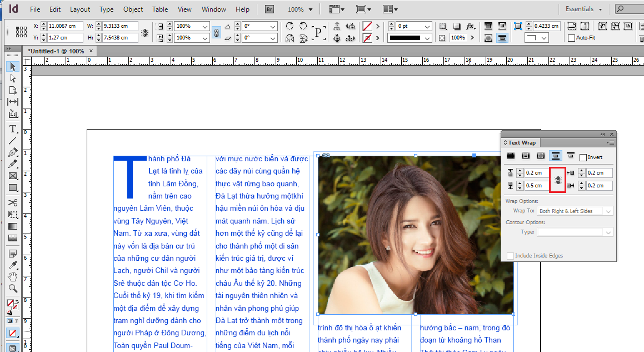Check the Include Inside Edges option
The height and width of the screenshot is (352, 644).
pos(510,255)
